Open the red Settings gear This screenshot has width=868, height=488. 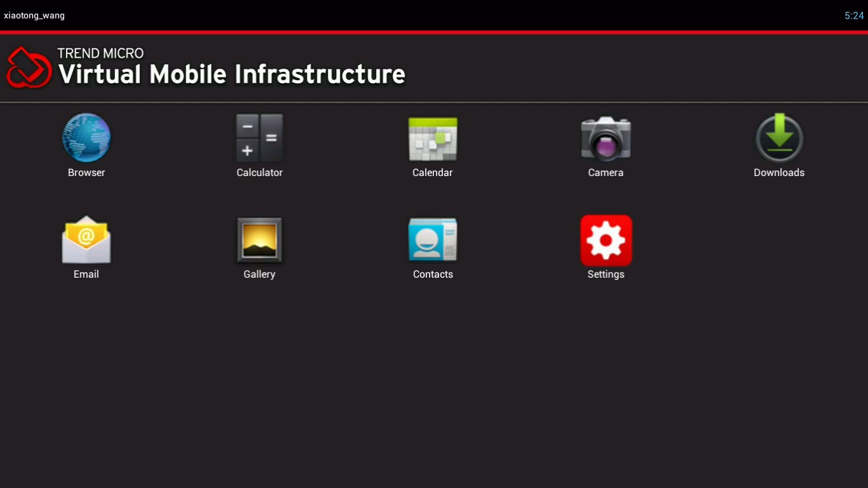point(606,240)
